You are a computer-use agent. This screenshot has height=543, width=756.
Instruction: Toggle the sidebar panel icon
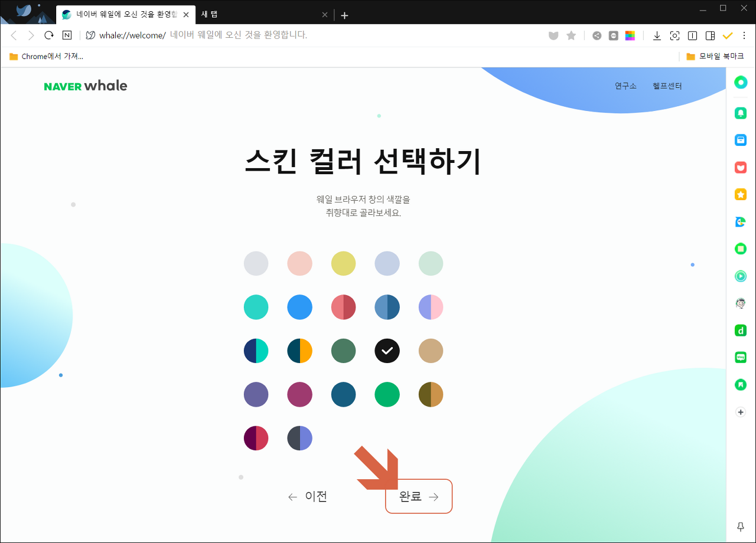710,35
